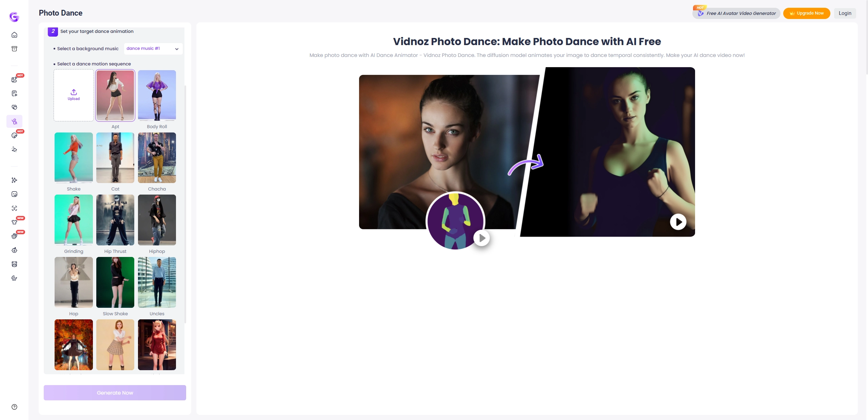Viewport: 868px width, 420px height.
Task: Select the Body Roll dance motion
Action: click(x=157, y=95)
